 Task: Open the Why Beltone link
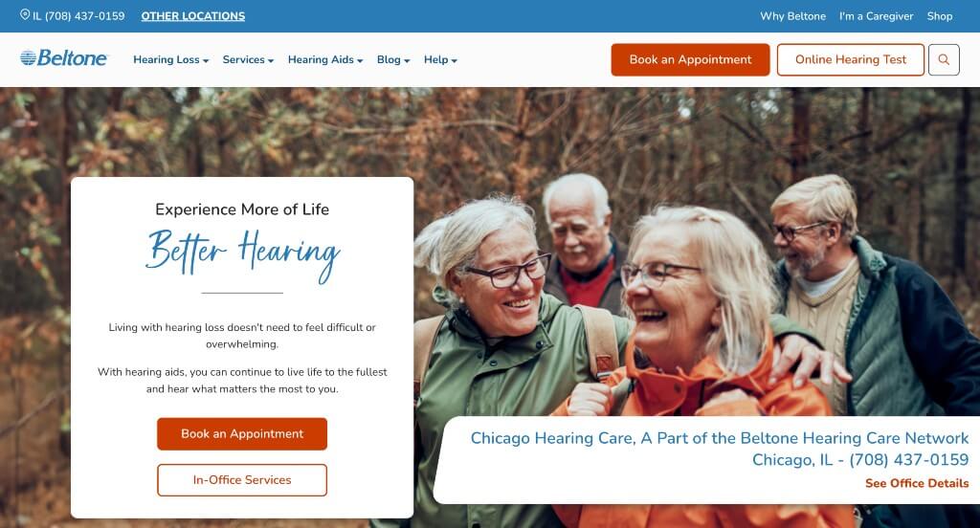coord(792,16)
